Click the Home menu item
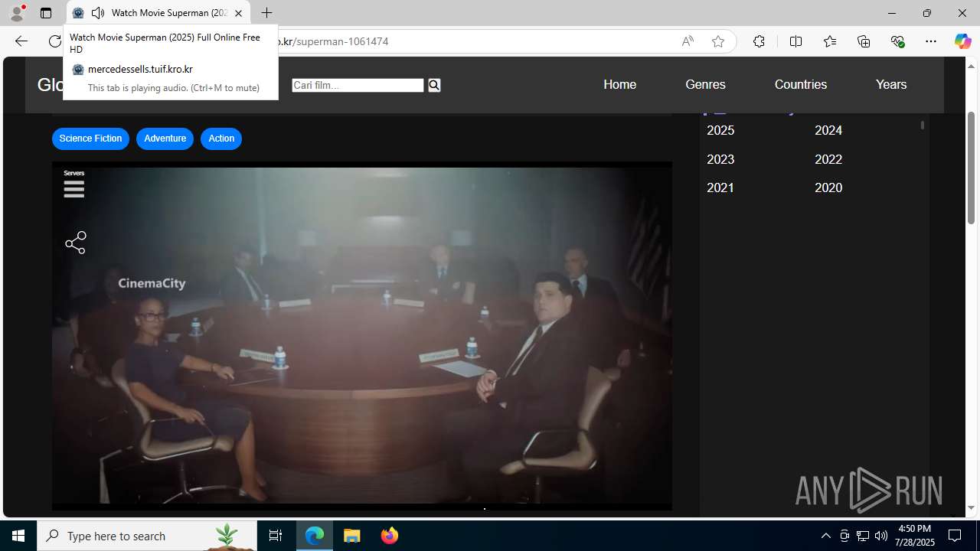The image size is (980, 551). point(619,84)
